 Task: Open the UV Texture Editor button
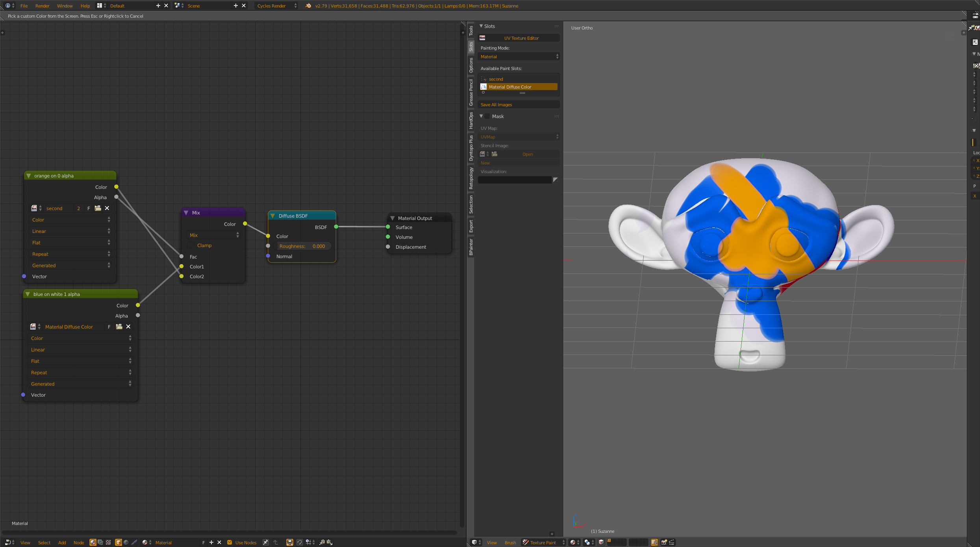519,38
